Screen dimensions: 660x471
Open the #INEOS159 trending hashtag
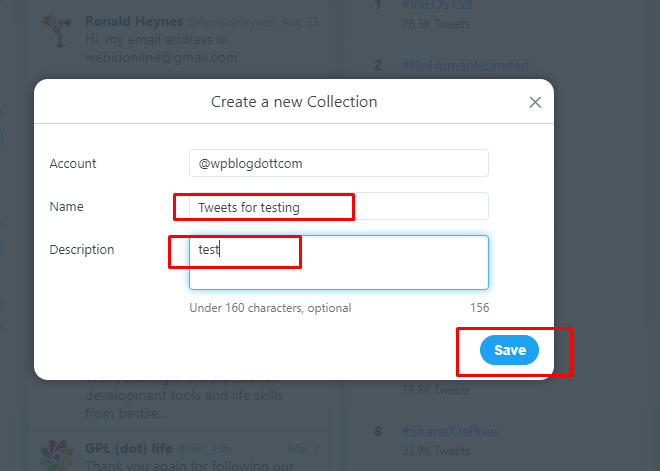coord(436,5)
